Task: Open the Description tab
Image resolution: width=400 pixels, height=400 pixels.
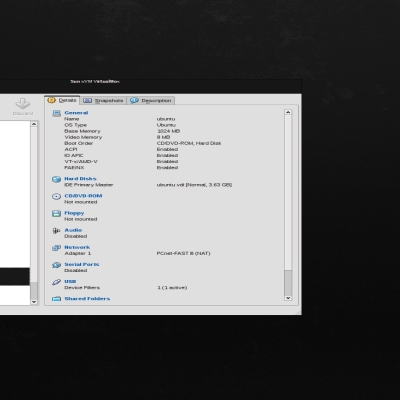Action: 151,100
